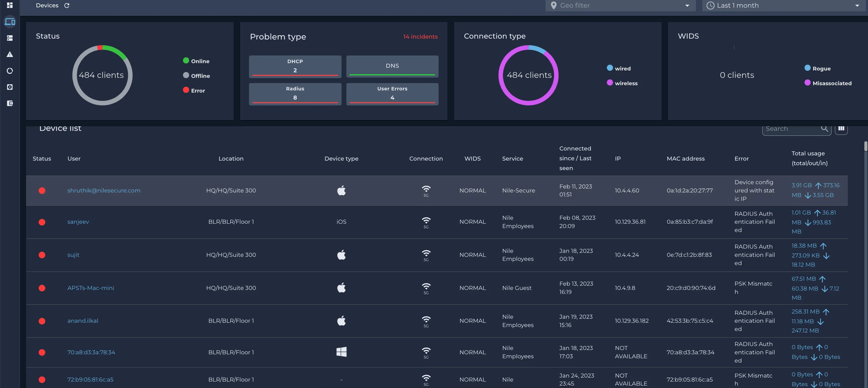The image size is (868, 388).
Task: Open the dashboard grid icon in sidebar
Action: (x=10, y=5)
